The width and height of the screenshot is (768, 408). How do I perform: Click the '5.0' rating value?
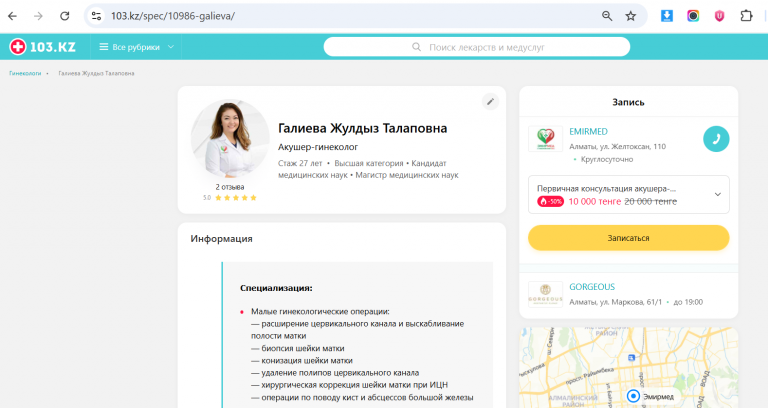pos(207,198)
